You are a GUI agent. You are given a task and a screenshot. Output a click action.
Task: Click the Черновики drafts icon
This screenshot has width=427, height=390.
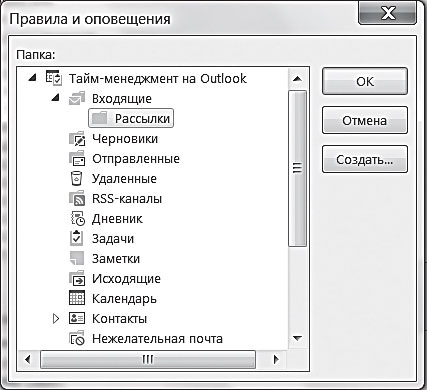pos(77,138)
